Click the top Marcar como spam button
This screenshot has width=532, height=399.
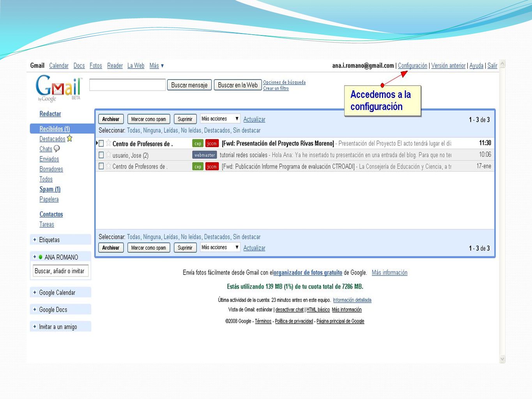click(x=148, y=119)
